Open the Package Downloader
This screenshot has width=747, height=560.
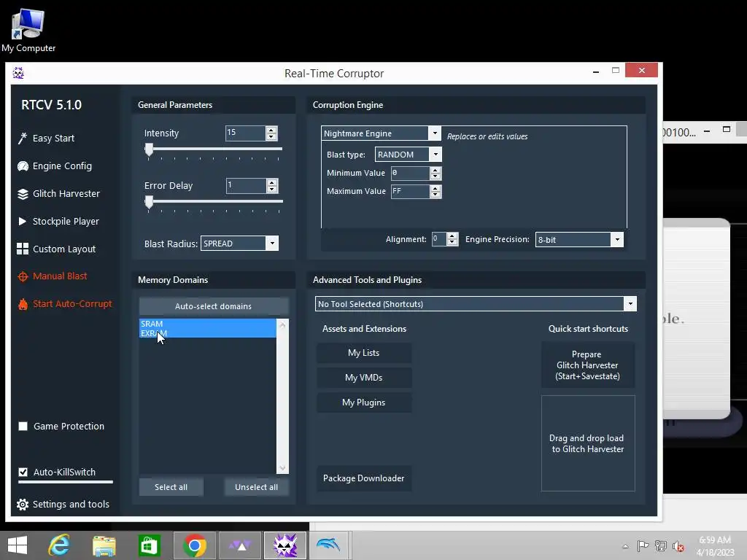[x=363, y=478]
